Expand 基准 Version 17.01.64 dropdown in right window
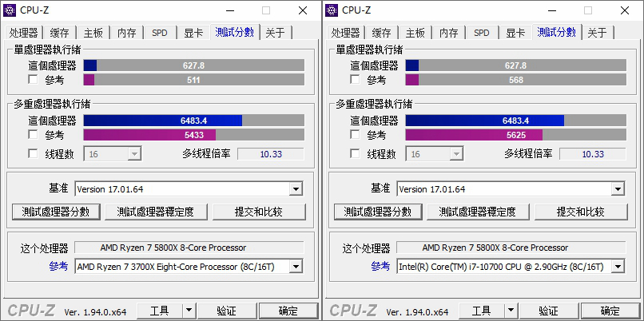Screen dimensions: 644x321 [511, 189]
